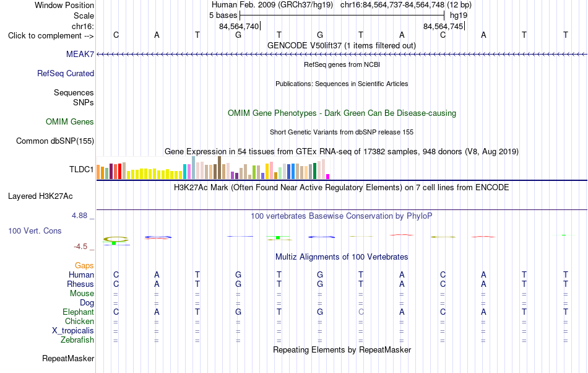Select the X_tropicalis species row label
The height and width of the screenshot is (373, 588).
pyautogui.click(x=73, y=331)
